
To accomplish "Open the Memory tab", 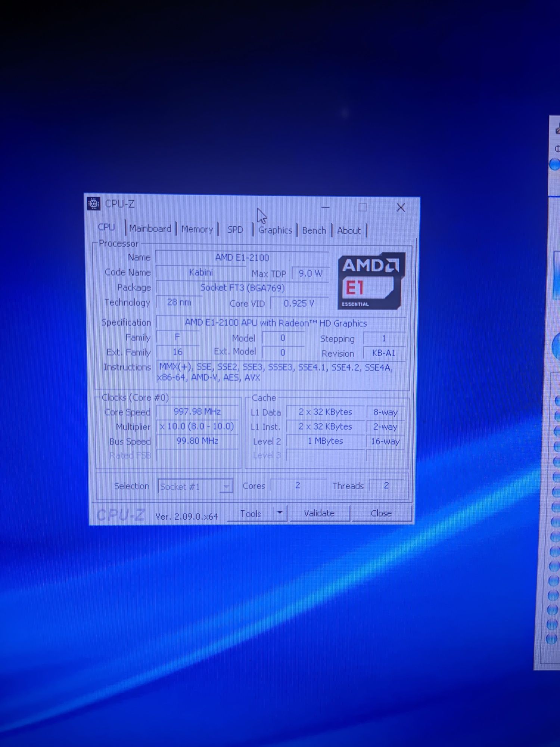I will click(197, 229).
